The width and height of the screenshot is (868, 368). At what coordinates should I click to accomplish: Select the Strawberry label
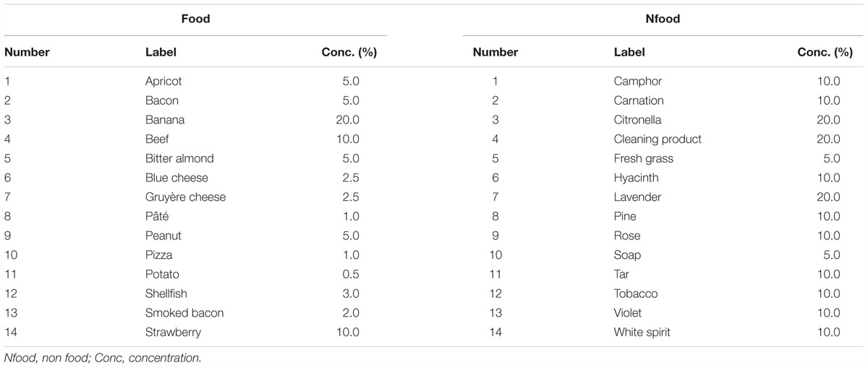173,333
